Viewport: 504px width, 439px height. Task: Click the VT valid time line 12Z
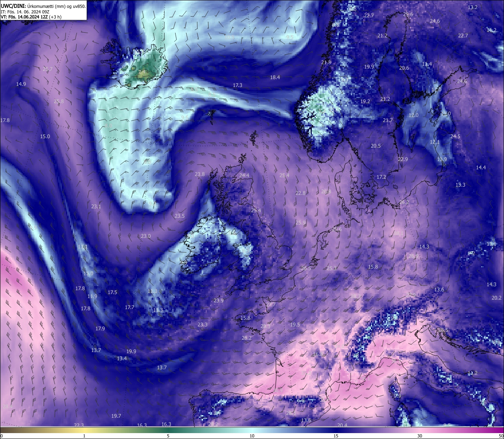31,17
